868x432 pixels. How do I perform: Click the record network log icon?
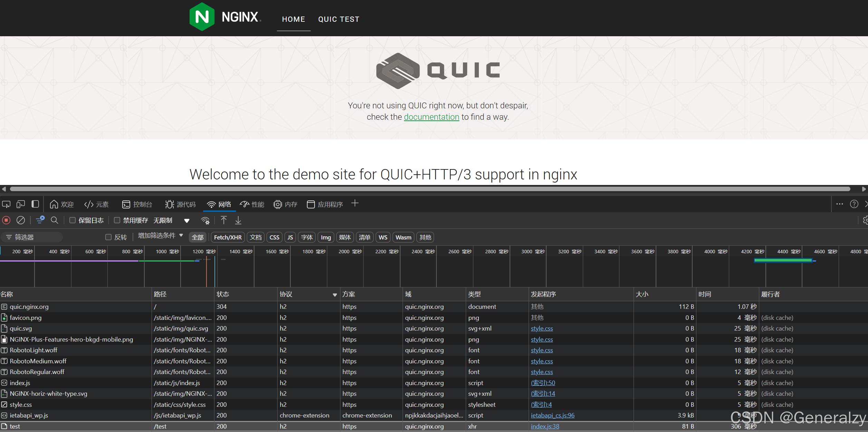click(6, 220)
